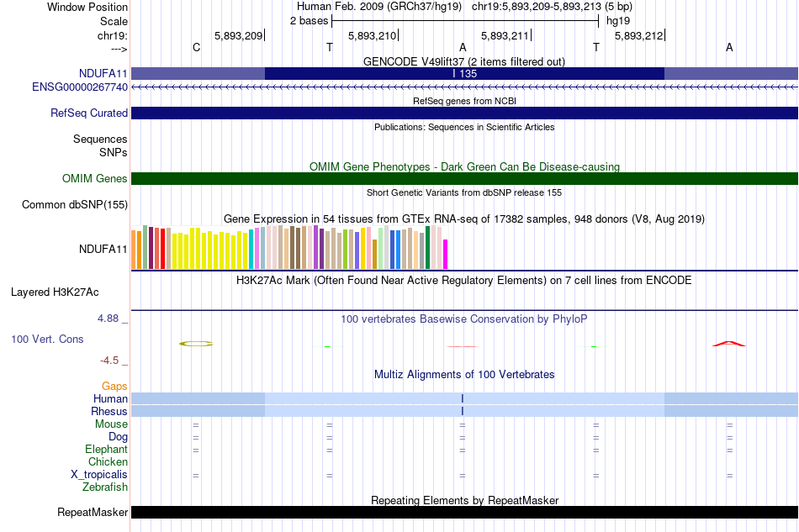
Task: Click the first orange GTEx expression bar
Action: point(134,250)
